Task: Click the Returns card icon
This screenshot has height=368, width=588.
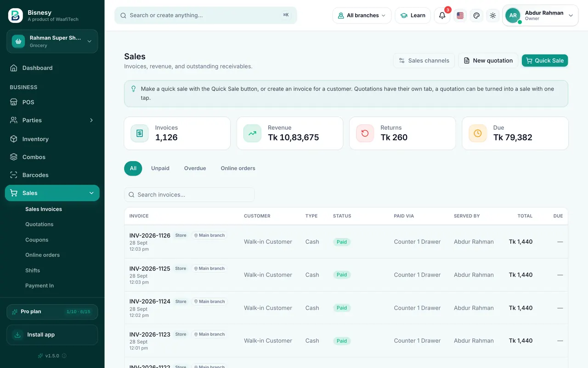Action: [x=365, y=133]
